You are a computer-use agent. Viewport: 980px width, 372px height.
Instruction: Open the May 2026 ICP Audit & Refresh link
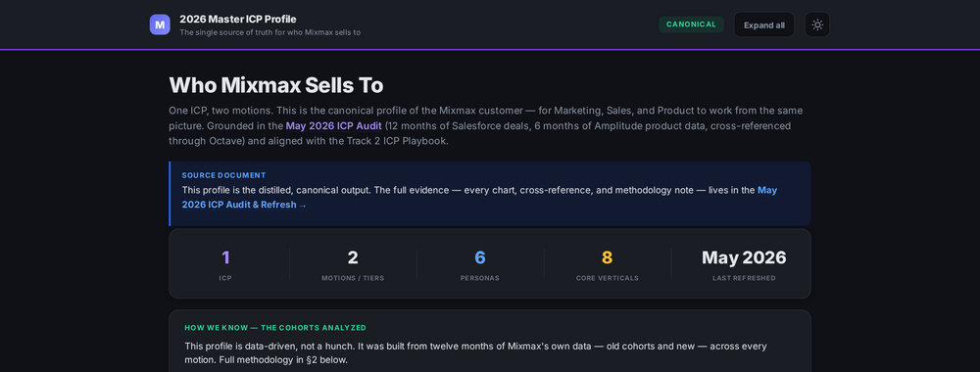coord(479,197)
